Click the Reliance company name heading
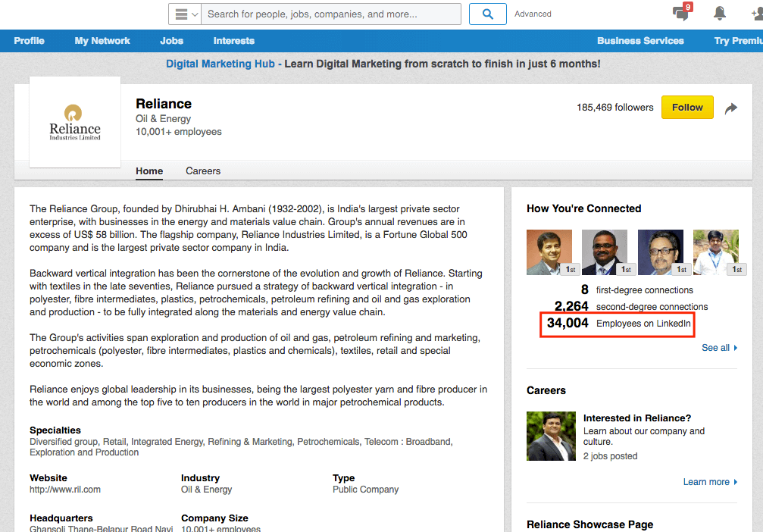The width and height of the screenshot is (763, 532). [164, 104]
